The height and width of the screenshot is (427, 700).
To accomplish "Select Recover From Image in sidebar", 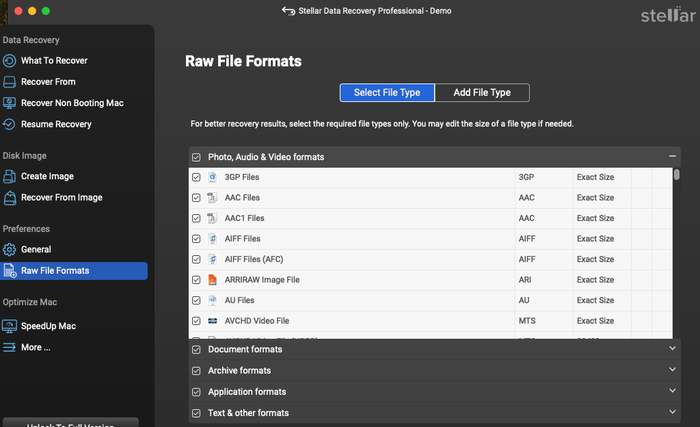I will 62,197.
